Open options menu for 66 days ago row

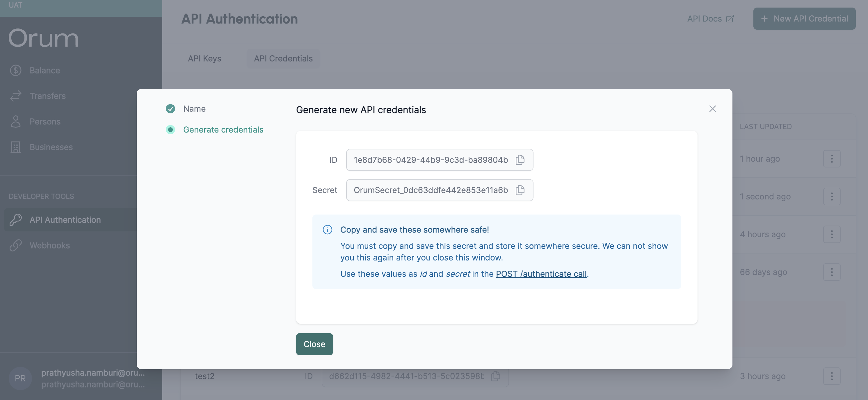[831, 272]
